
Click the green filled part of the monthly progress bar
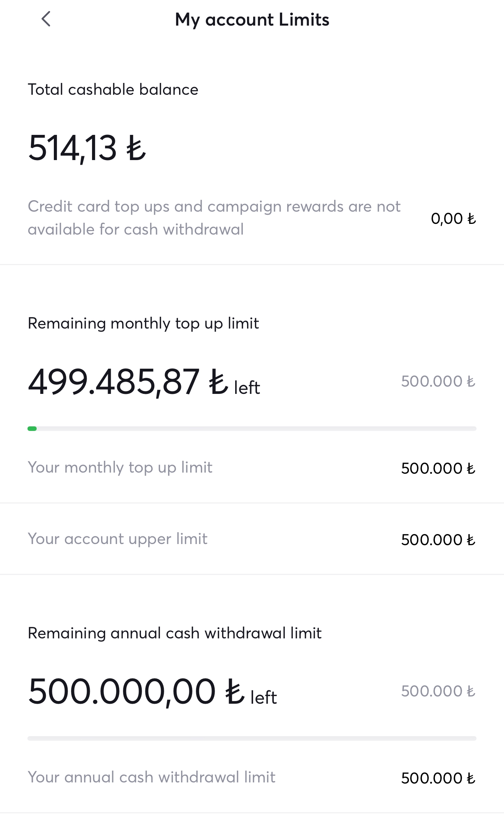(32, 429)
